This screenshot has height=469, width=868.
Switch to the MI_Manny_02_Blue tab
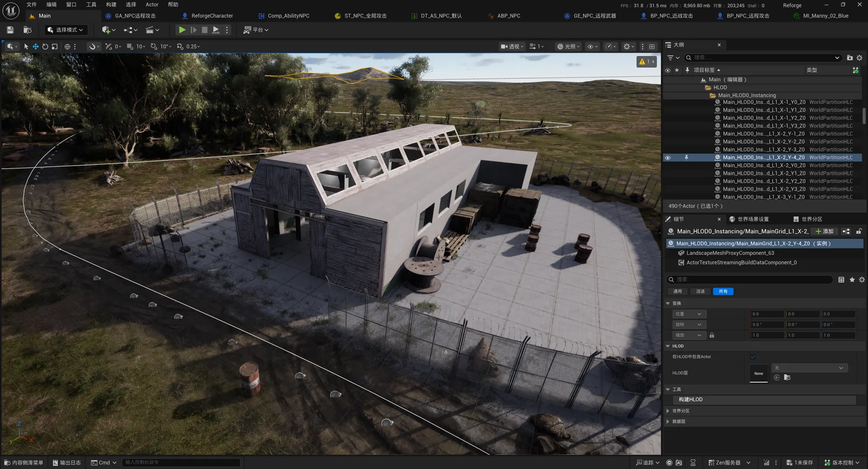[x=826, y=16]
